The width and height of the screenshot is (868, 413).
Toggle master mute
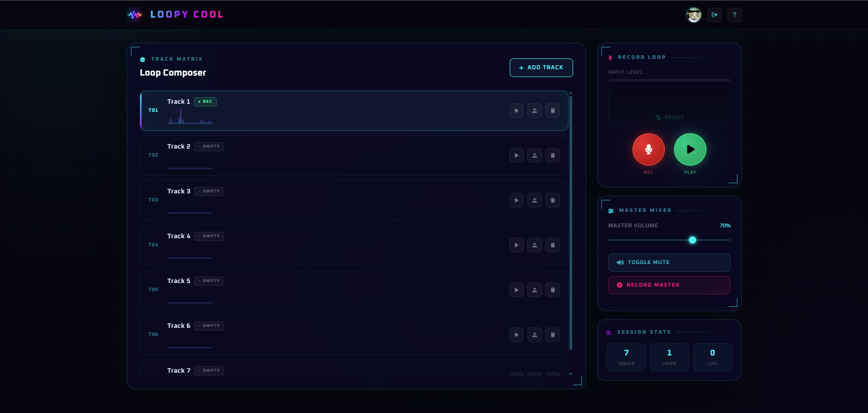click(x=669, y=263)
